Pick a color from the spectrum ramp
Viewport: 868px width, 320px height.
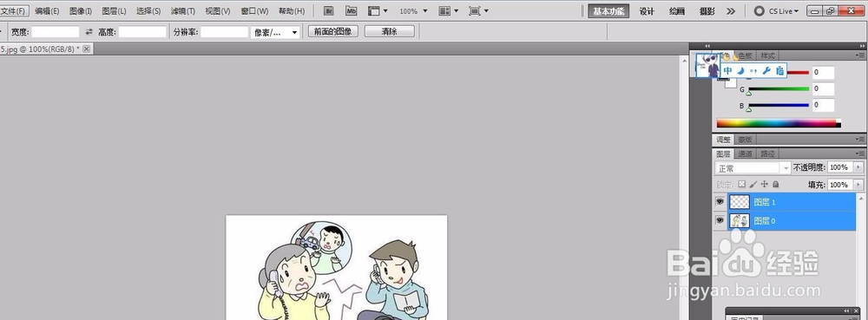[x=779, y=123]
